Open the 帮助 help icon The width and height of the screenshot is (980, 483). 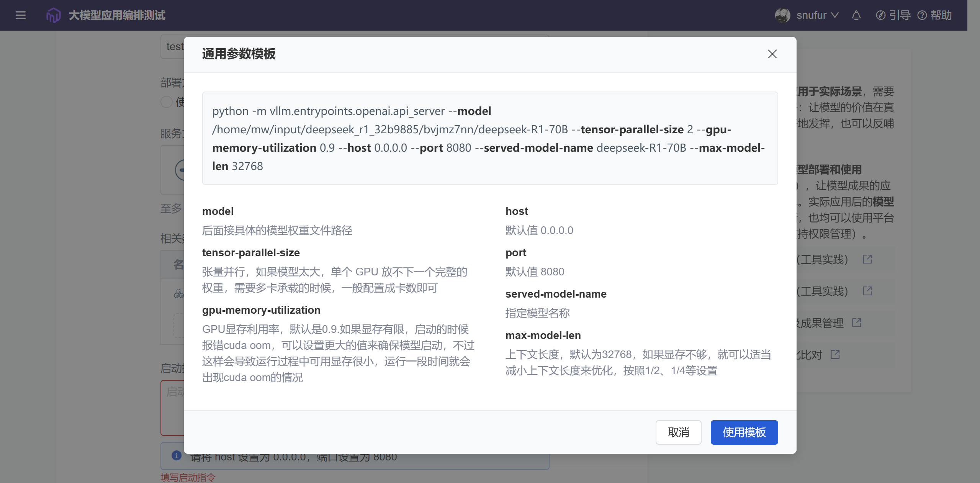(922, 15)
